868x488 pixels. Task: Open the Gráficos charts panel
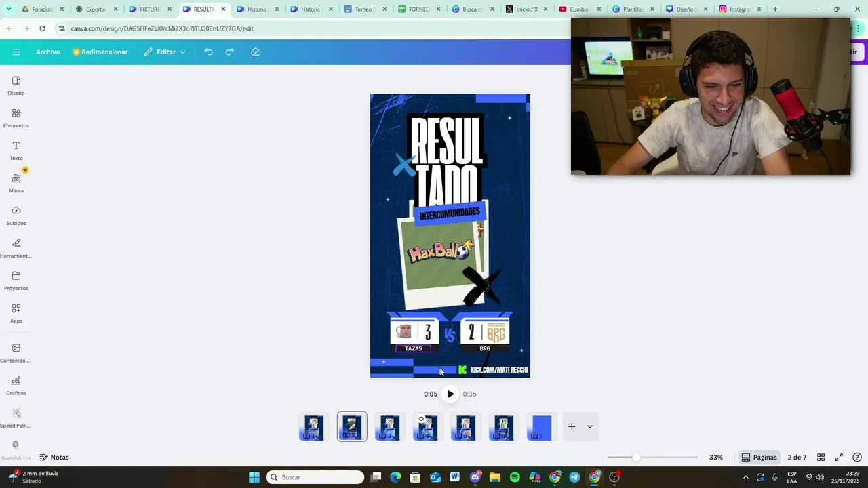[16, 385]
